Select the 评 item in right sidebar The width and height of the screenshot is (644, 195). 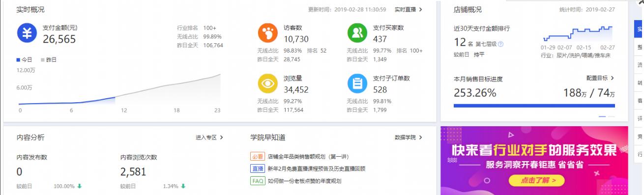pos(639,118)
